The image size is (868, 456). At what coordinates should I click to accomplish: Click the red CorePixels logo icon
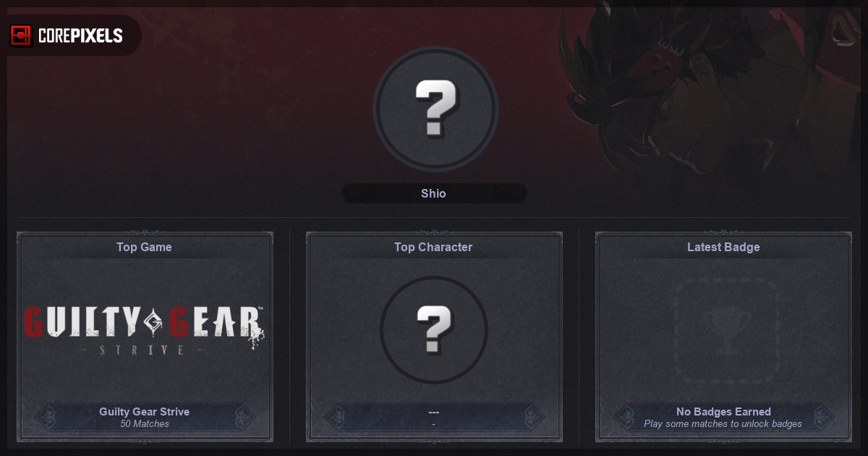click(21, 35)
